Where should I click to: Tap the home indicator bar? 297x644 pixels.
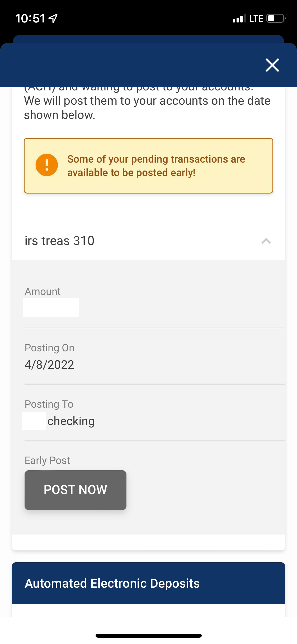click(x=148, y=636)
